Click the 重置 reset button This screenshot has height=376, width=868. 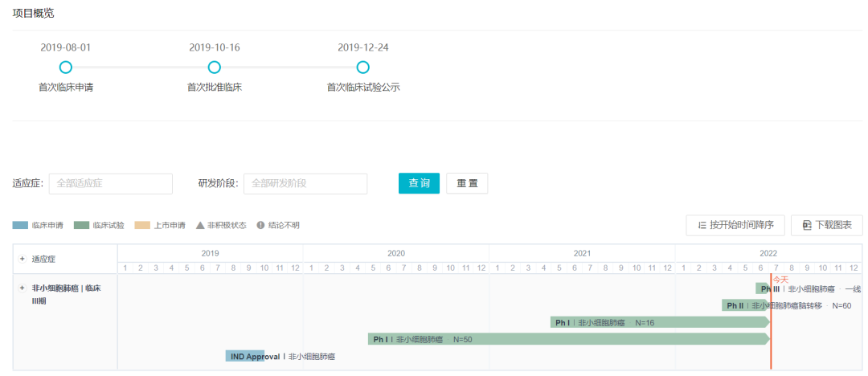pyautogui.click(x=467, y=183)
